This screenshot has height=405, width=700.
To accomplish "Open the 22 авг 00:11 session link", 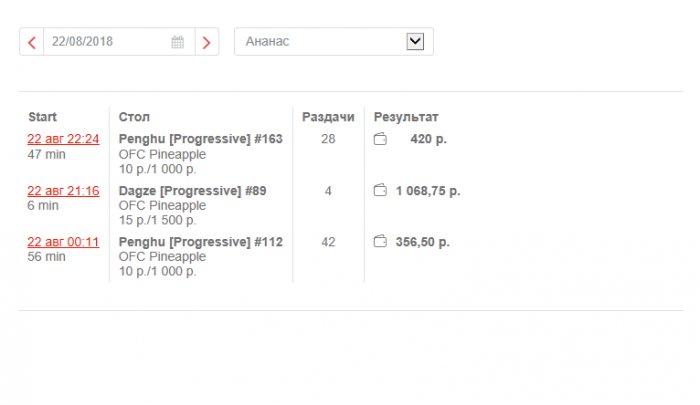I will [63, 241].
